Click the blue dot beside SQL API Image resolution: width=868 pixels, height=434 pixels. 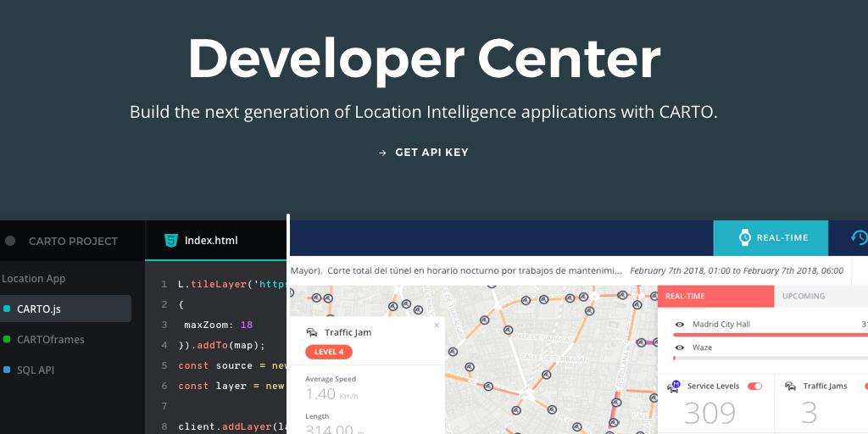point(7,370)
